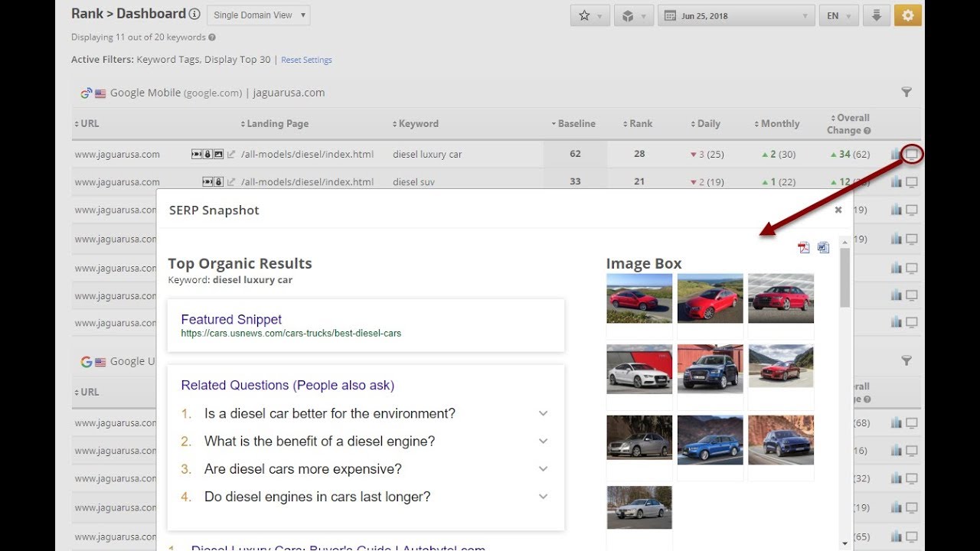The height and width of the screenshot is (551, 980).
Task: Open the EN language dropdown
Action: [x=839, y=15]
